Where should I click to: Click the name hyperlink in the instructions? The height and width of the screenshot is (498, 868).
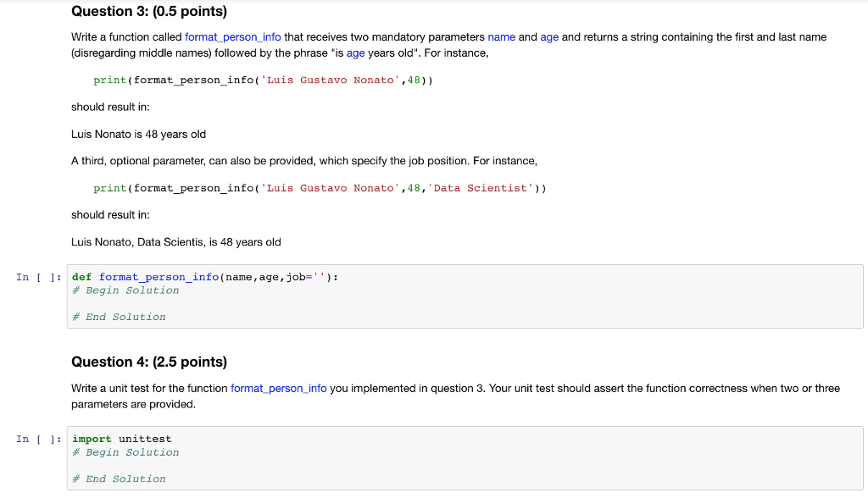502,37
